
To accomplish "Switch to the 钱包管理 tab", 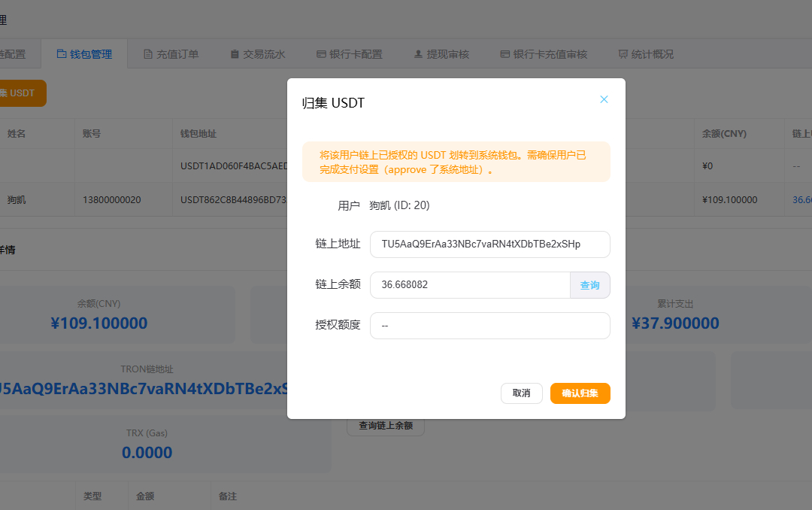I will (x=84, y=54).
